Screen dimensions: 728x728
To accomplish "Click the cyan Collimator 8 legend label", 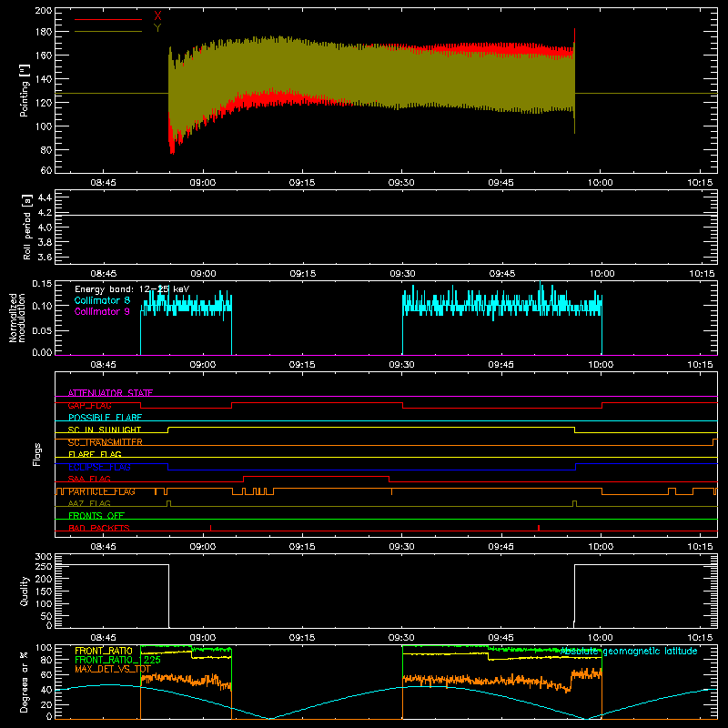I will coord(102,300).
